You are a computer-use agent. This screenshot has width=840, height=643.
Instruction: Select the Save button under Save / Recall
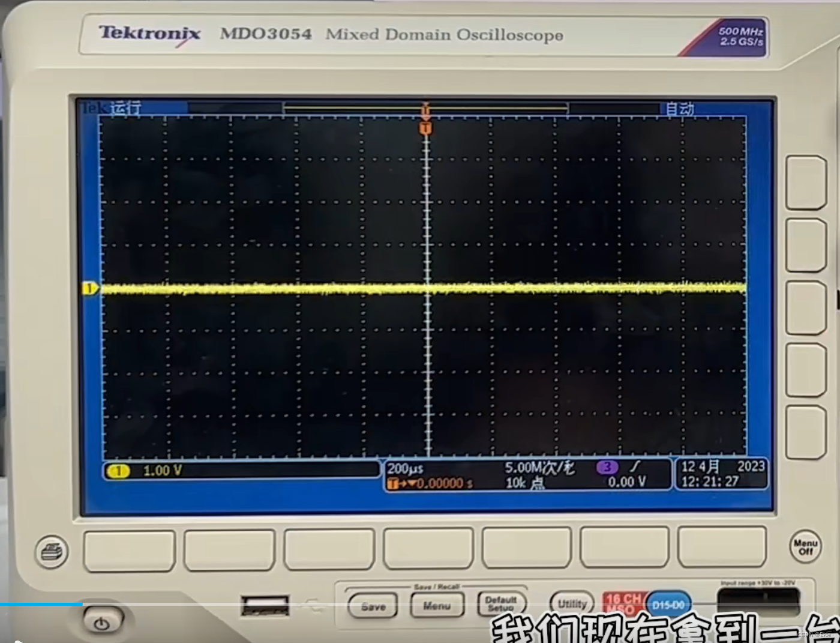[x=373, y=606]
